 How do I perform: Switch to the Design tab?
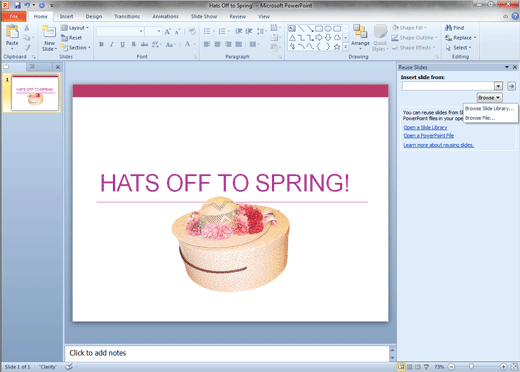[94, 16]
